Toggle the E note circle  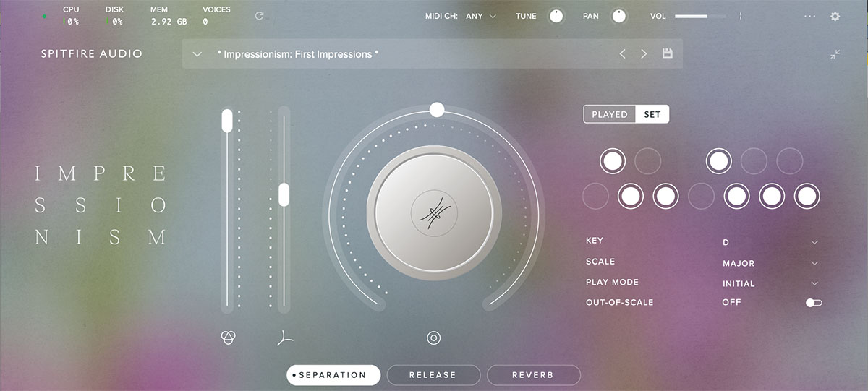(x=665, y=196)
